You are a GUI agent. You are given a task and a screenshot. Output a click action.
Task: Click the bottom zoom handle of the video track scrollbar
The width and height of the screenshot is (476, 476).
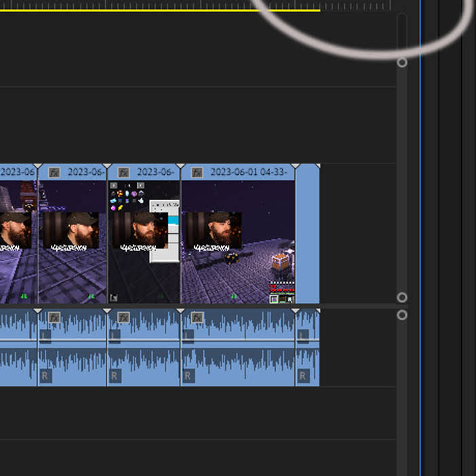(x=402, y=298)
